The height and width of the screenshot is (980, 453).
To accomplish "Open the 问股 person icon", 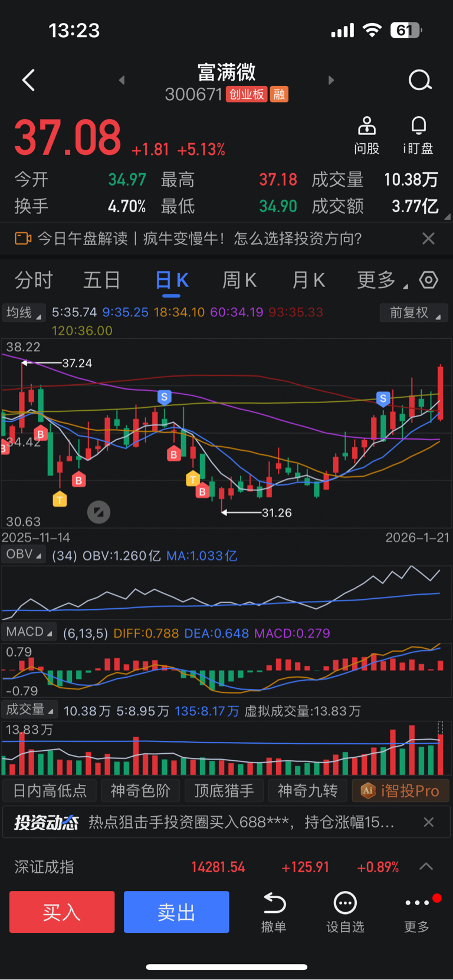I will (367, 126).
